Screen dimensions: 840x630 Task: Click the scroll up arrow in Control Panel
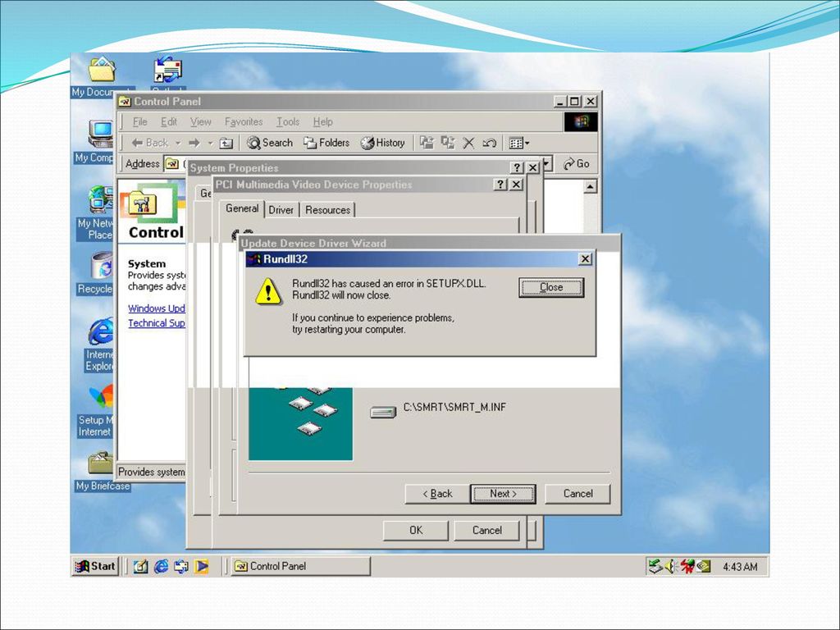click(x=590, y=186)
